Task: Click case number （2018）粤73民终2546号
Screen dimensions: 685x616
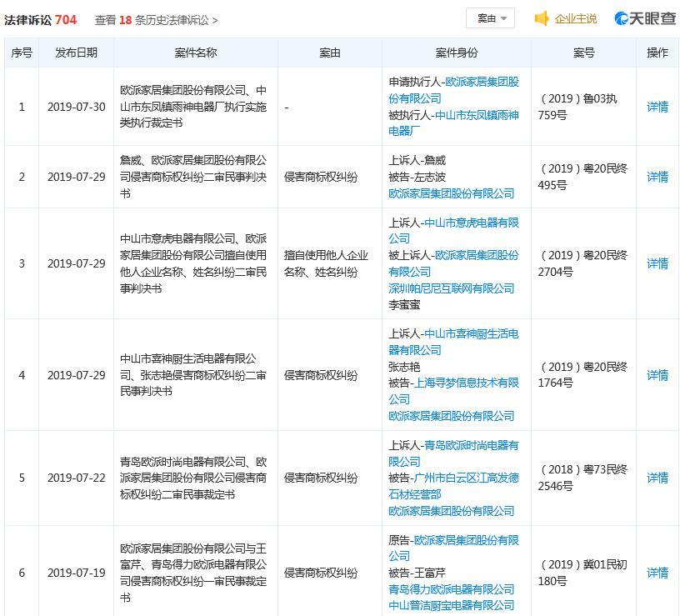Action: [x=582, y=478]
